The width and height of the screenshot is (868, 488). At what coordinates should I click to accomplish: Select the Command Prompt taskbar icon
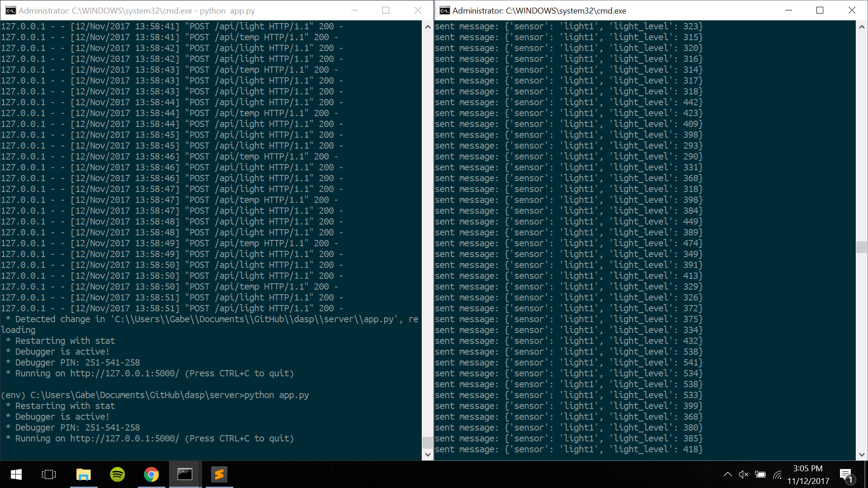185,474
